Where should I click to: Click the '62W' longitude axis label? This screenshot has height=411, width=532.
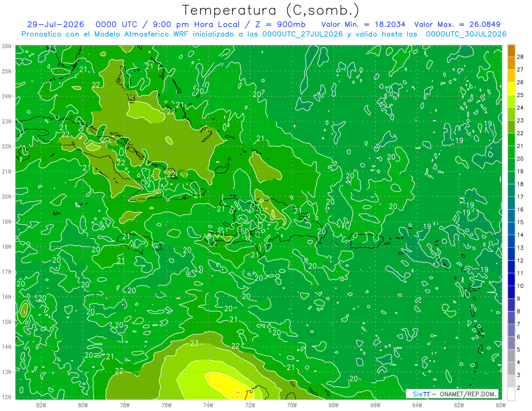click(x=459, y=405)
